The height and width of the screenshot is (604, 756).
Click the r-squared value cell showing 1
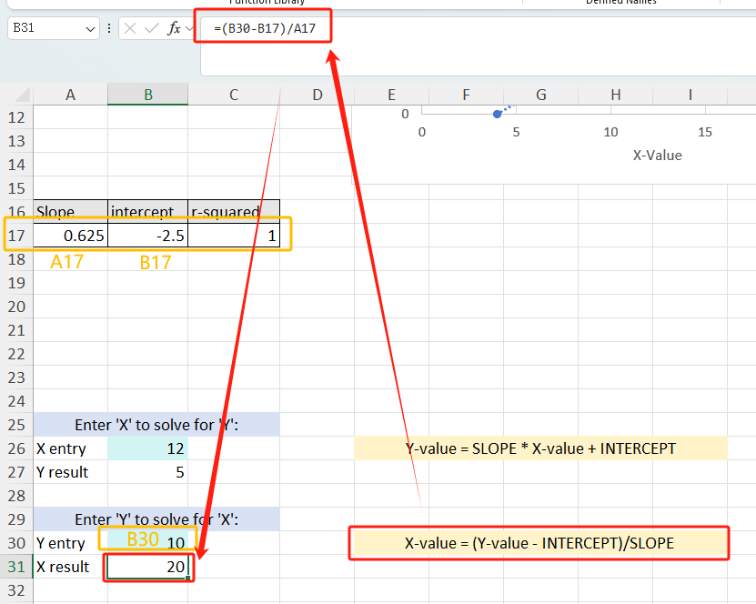point(234,236)
